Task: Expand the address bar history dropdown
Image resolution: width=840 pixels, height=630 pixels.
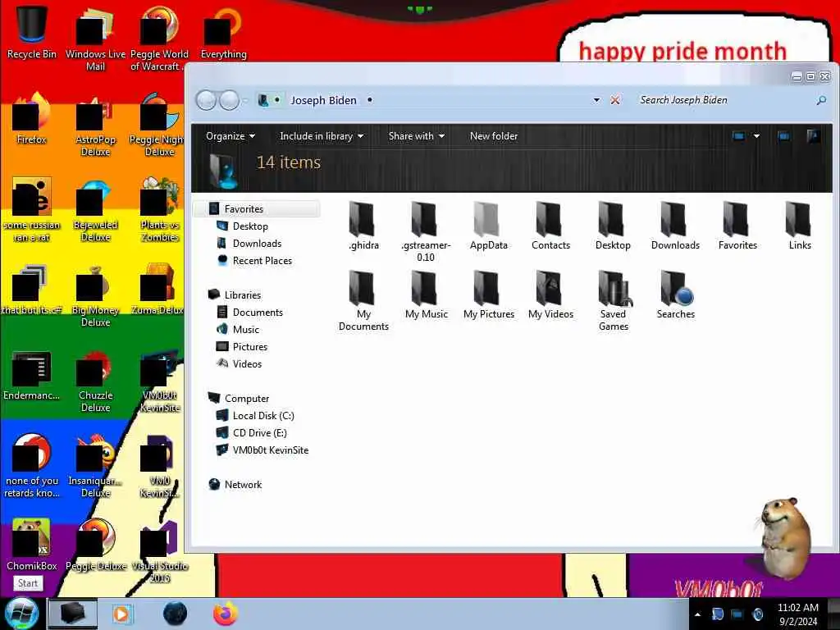Action: [x=596, y=100]
